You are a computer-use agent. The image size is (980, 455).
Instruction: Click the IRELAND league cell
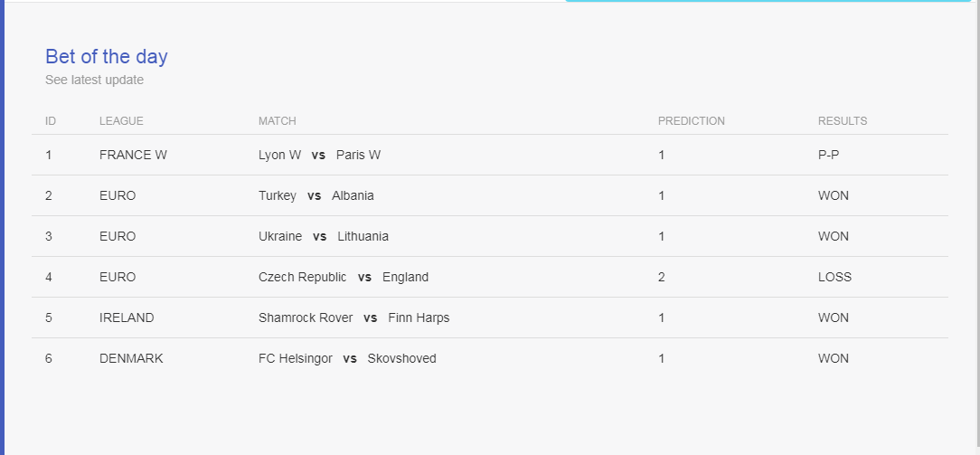(x=127, y=318)
